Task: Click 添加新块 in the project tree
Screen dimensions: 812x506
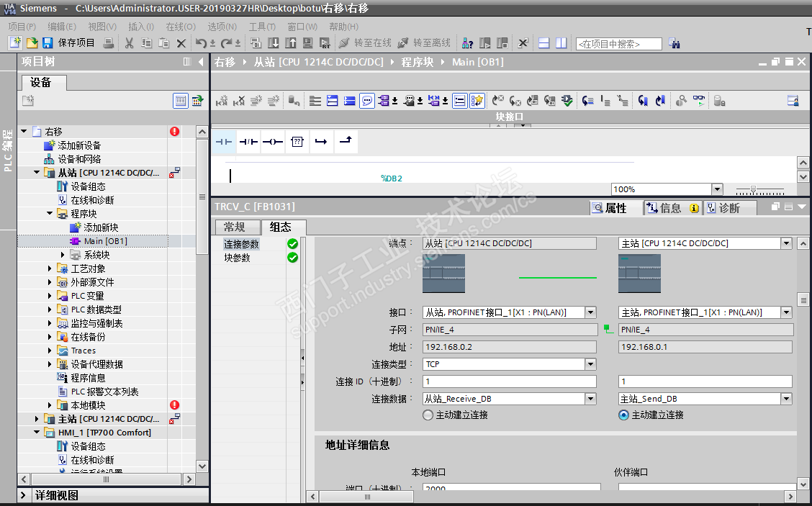Action: click(x=100, y=227)
